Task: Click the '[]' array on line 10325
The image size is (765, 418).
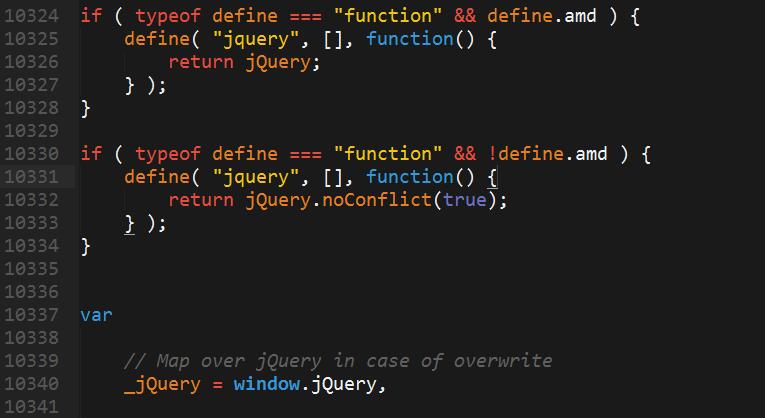Action: (333, 39)
